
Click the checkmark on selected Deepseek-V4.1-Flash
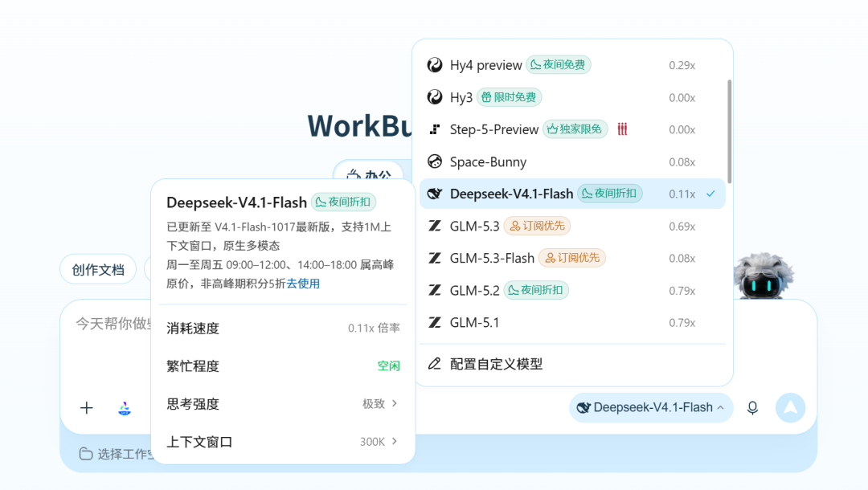(710, 194)
